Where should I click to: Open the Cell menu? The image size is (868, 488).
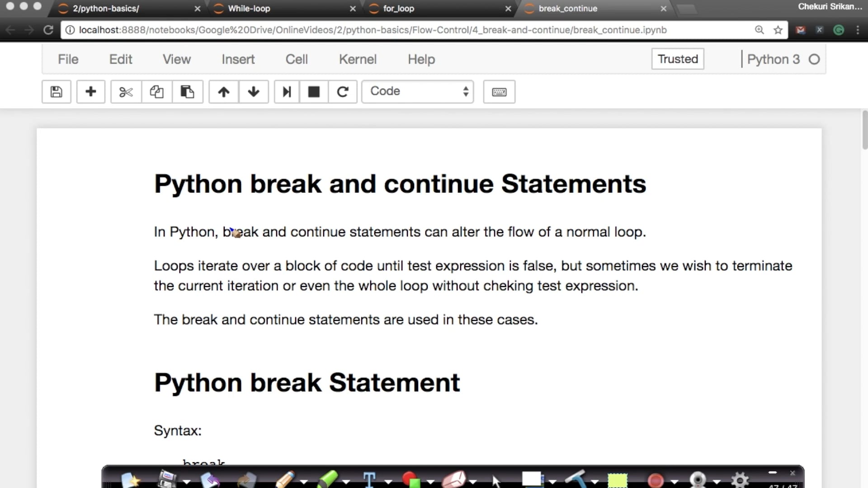click(x=297, y=59)
